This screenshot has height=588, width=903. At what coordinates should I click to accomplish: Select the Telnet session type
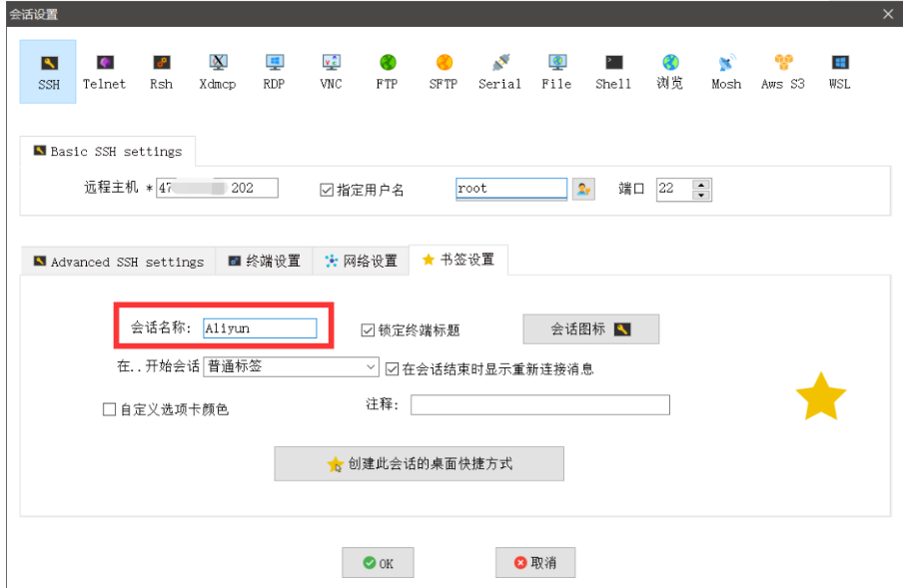click(x=104, y=72)
